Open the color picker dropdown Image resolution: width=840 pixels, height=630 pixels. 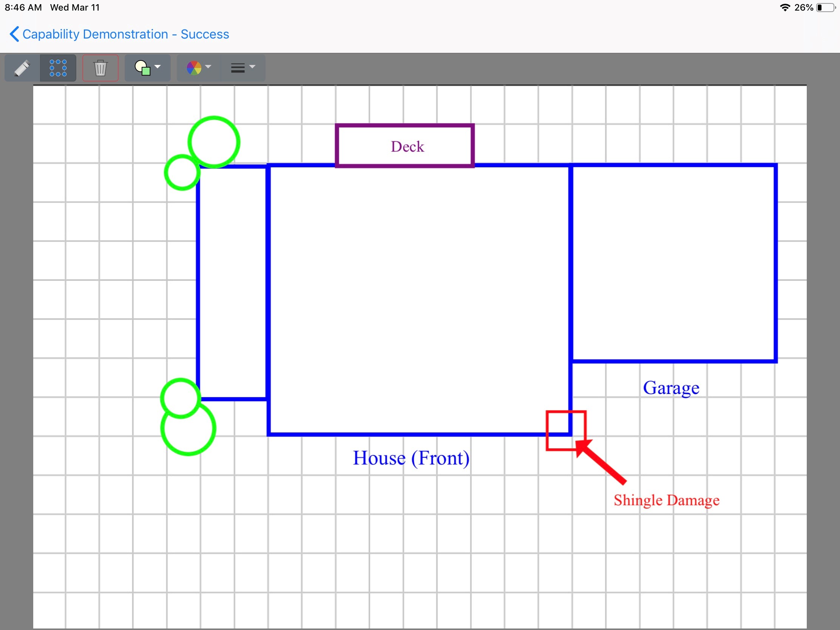tap(209, 68)
